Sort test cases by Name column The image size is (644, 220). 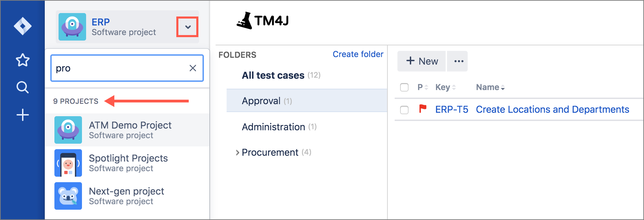pyautogui.click(x=490, y=87)
